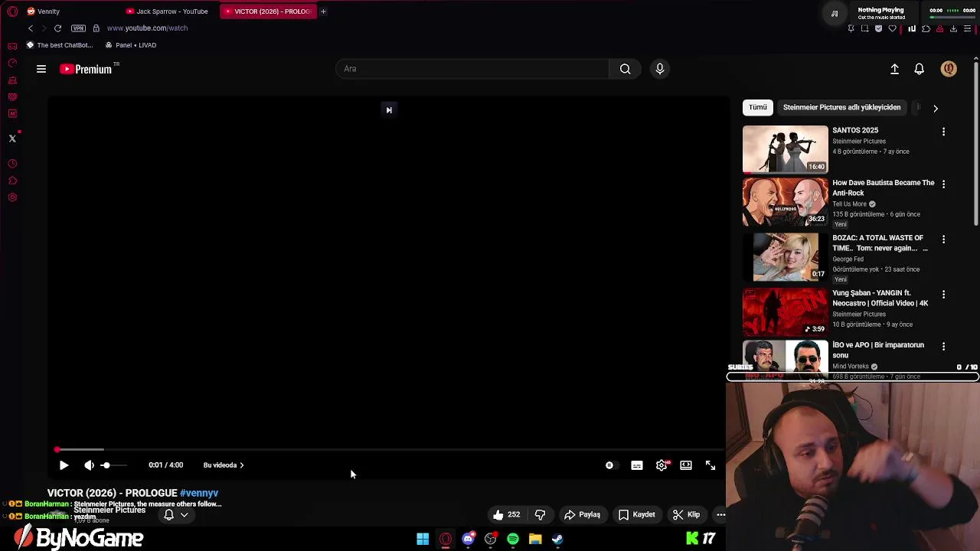Viewport: 980px width, 551px height.
Task: Click into the Ara search field
Action: click(472, 69)
